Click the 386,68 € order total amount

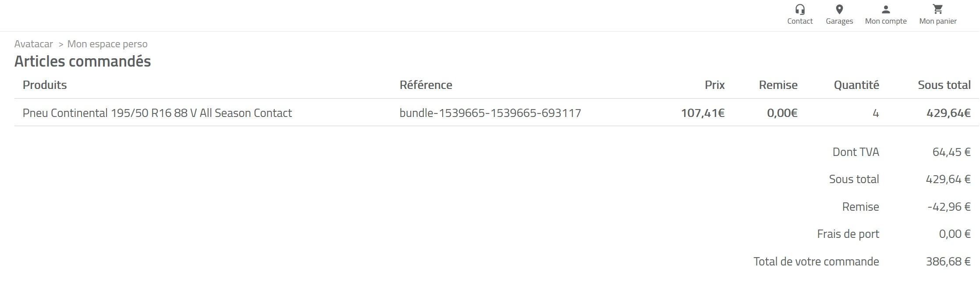(948, 262)
